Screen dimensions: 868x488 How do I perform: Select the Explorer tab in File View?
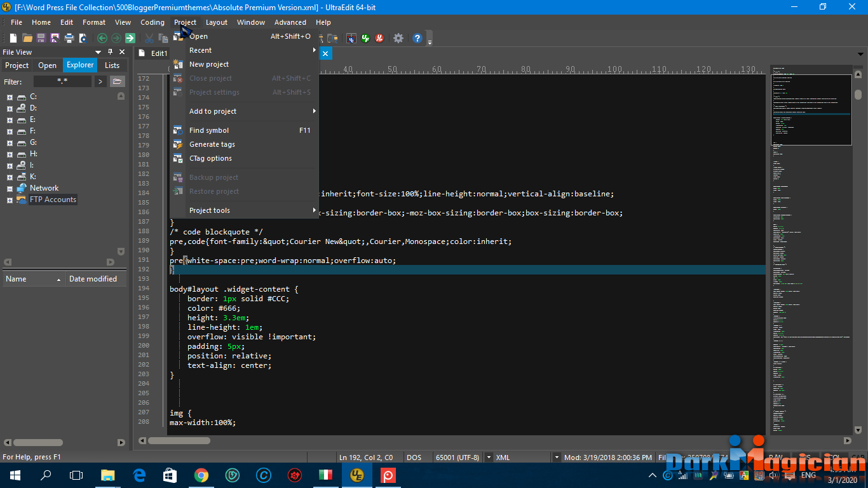pos(80,65)
